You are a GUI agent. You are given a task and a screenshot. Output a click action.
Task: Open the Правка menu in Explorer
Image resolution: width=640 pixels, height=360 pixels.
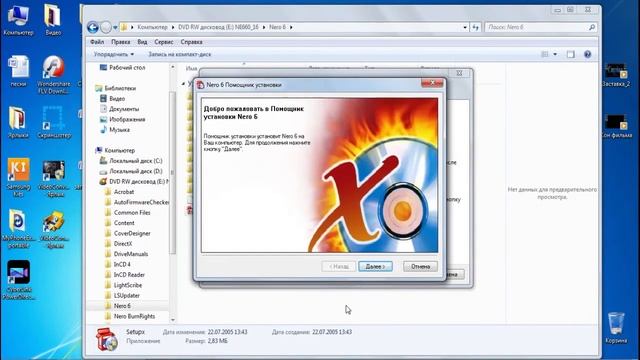point(120,42)
